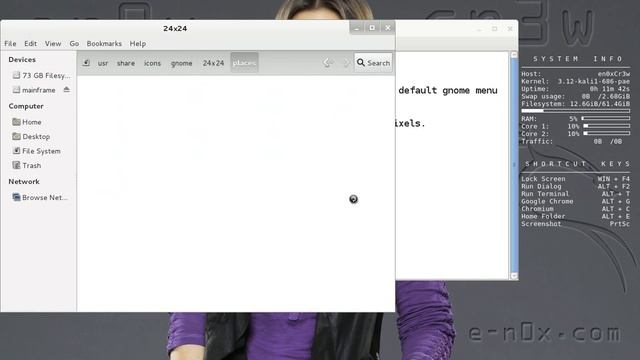
Task: Click the Browse Network icon
Action: pos(16,198)
